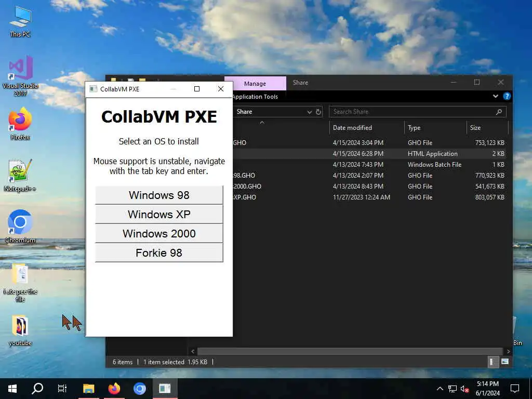Open the notification center

coord(515,389)
